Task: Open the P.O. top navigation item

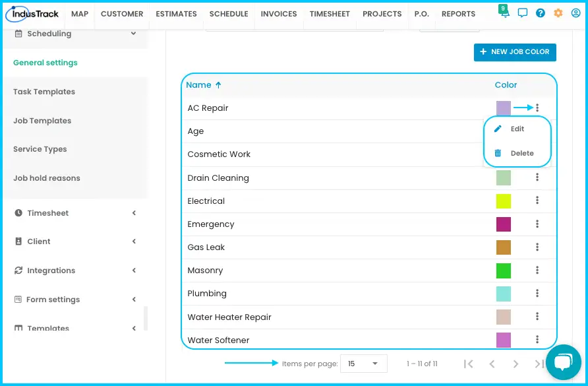Action: point(421,14)
